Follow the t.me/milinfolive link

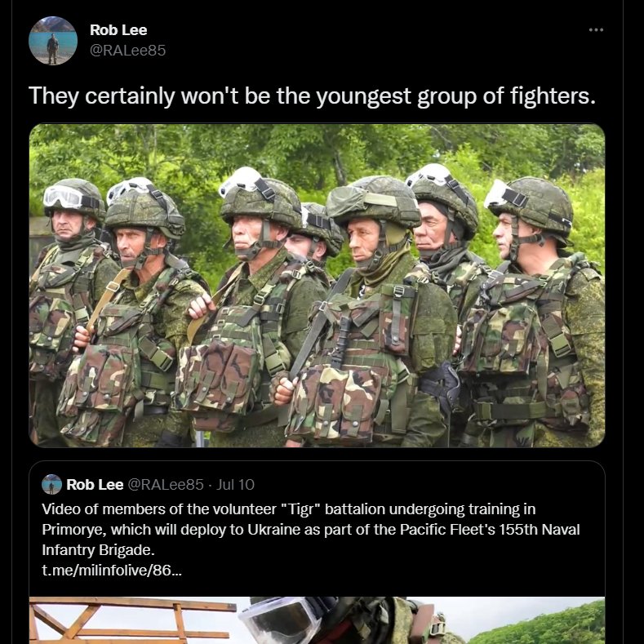point(112,570)
